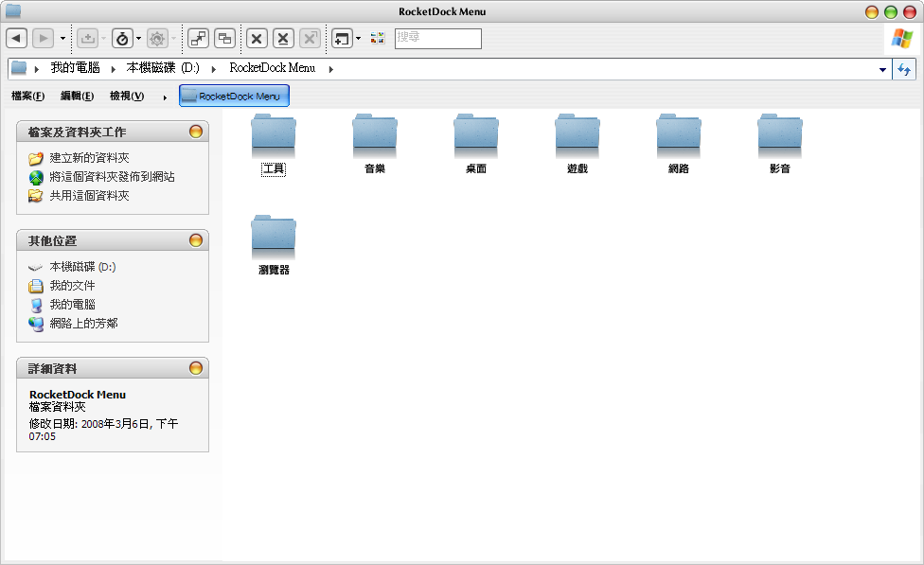Expand the arrow after 本機磁碟 (D:) breadcrumb
The height and width of the screenshot is (565, 924).
[x=214, y=69]
